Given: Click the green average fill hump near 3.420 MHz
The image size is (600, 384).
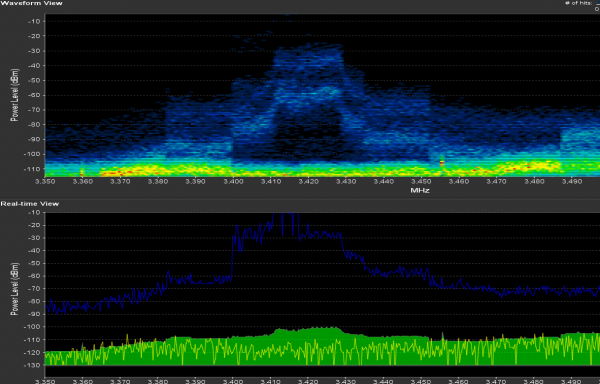Looking at the screenshot, I should pos(308,332).
